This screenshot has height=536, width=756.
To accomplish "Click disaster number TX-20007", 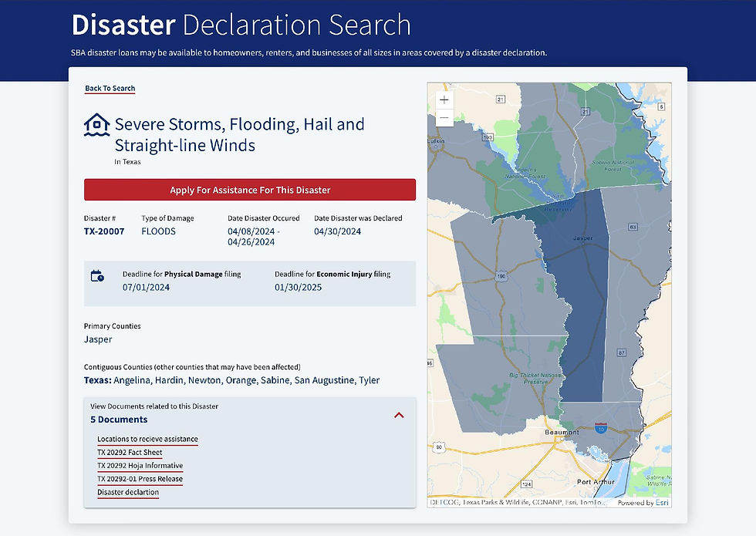I will click(x=104, y=231).
